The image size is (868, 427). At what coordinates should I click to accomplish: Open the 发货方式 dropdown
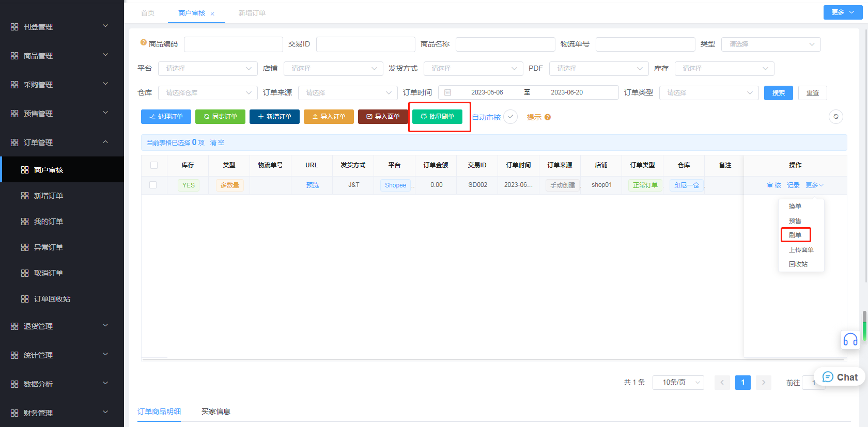(473, 69)
